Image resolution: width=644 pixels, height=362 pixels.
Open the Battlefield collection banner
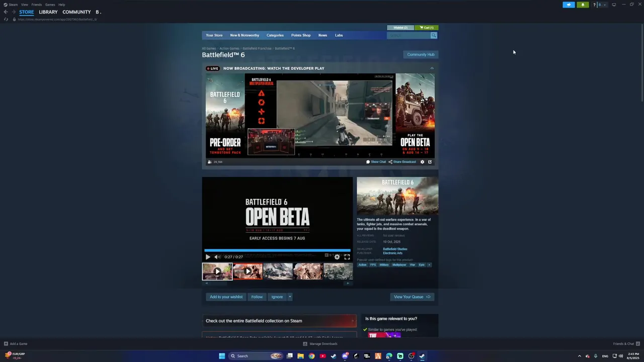[279, 321]
